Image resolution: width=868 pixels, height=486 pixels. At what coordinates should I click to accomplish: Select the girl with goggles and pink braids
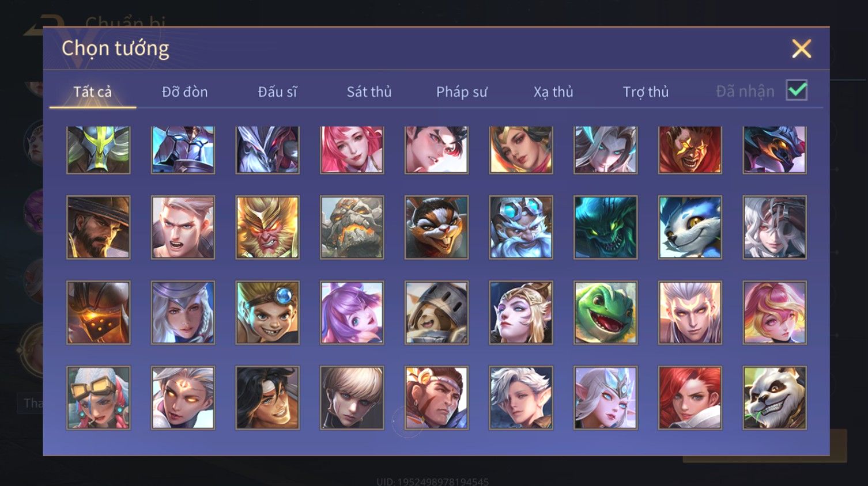99,397
